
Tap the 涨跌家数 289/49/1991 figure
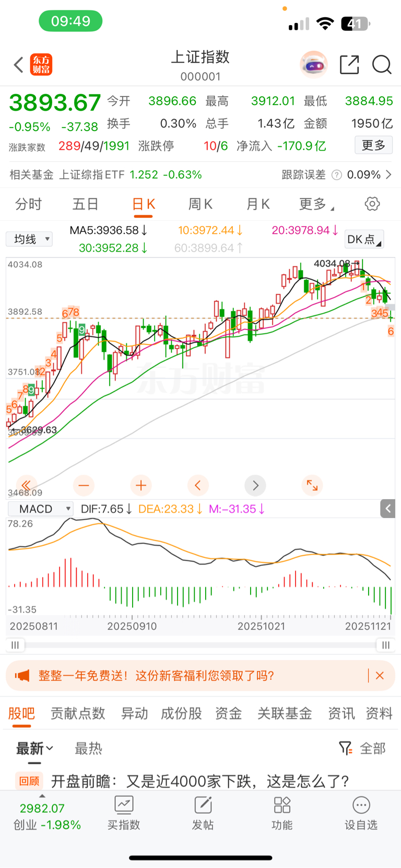pos(69,146)
